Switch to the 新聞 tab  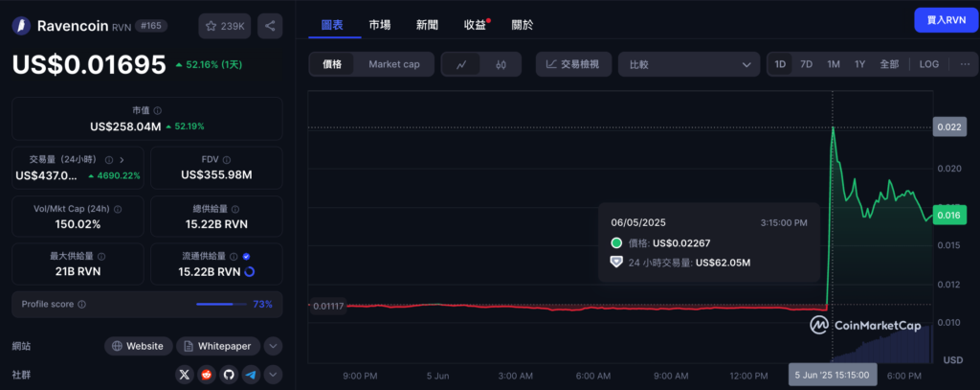(428, 25)
